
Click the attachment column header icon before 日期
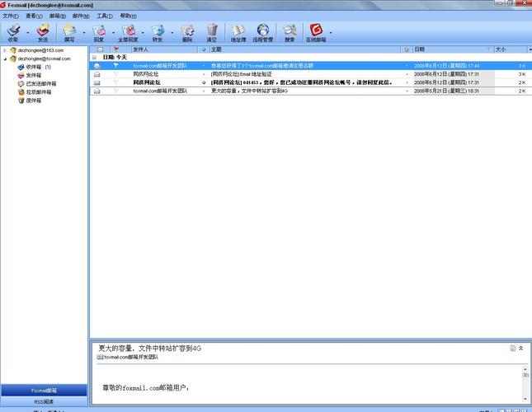[x=407, y=49]
